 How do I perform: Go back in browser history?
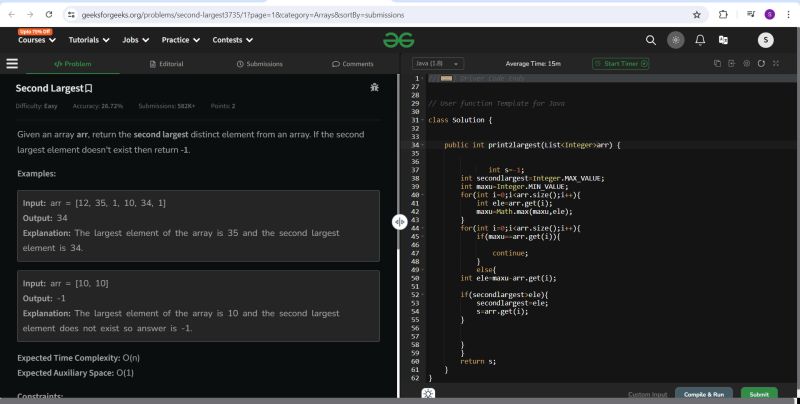11,14
